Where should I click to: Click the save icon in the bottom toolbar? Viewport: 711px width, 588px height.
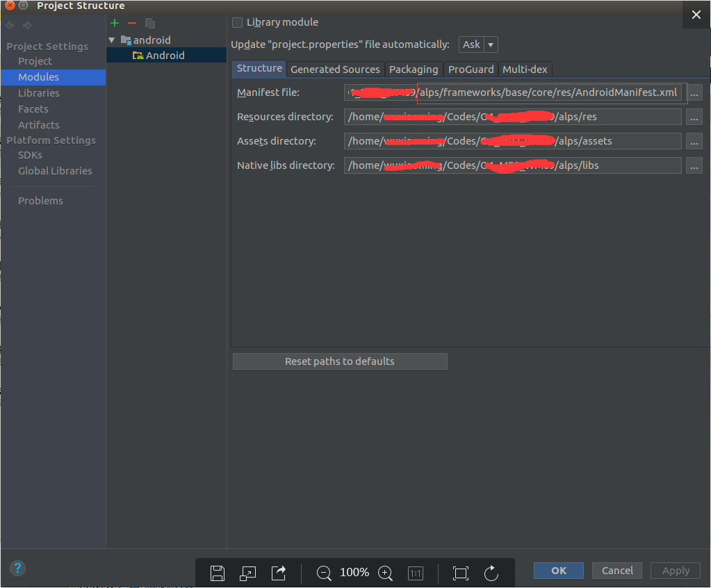click(217, 573)
